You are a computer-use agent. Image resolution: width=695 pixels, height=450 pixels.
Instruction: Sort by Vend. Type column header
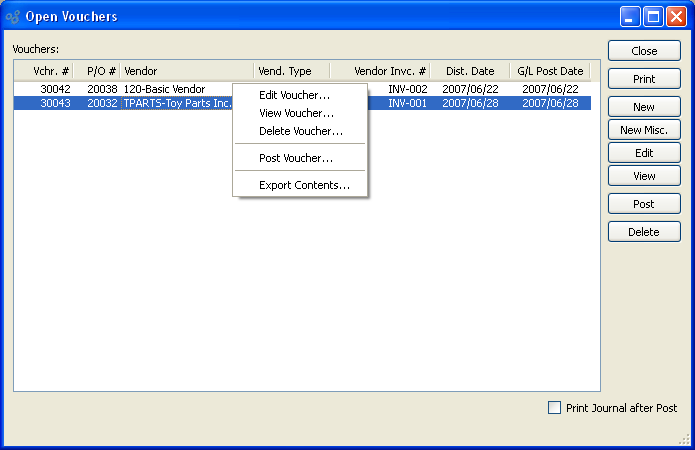(x=292, y=71)
